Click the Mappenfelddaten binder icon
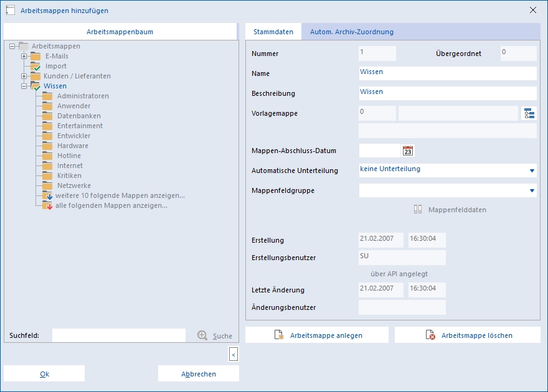Screen dimensions: 548x392 coord(418,210)
